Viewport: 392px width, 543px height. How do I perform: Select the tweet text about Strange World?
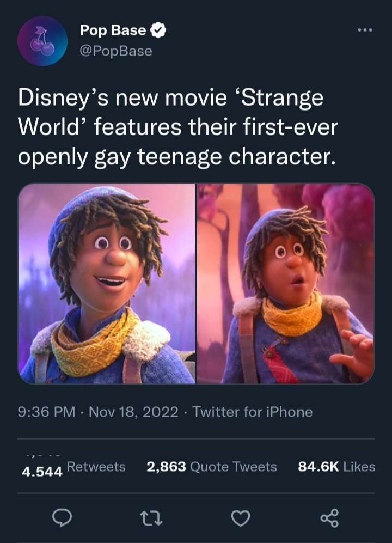(177, 127)
